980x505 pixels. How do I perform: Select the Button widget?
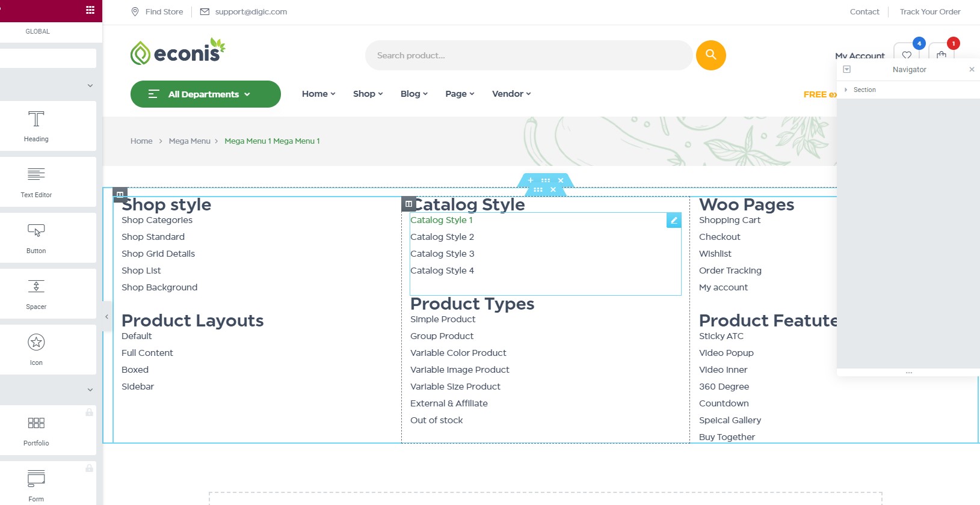click(x=36, y=237)
